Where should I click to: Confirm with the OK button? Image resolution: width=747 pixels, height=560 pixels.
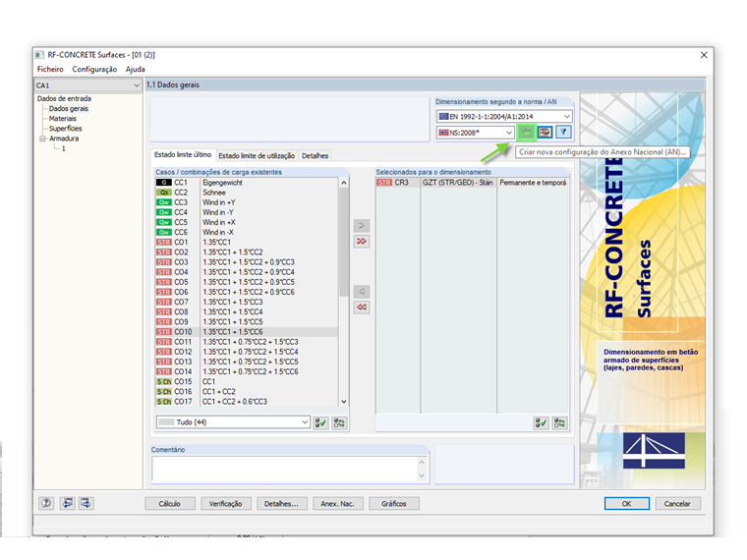pyautogui.click(x=626, y=503)
